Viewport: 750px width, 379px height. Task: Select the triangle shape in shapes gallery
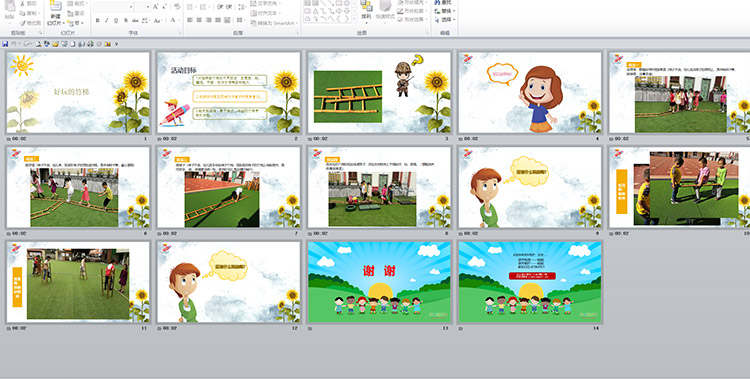click(x=316, y=11)
